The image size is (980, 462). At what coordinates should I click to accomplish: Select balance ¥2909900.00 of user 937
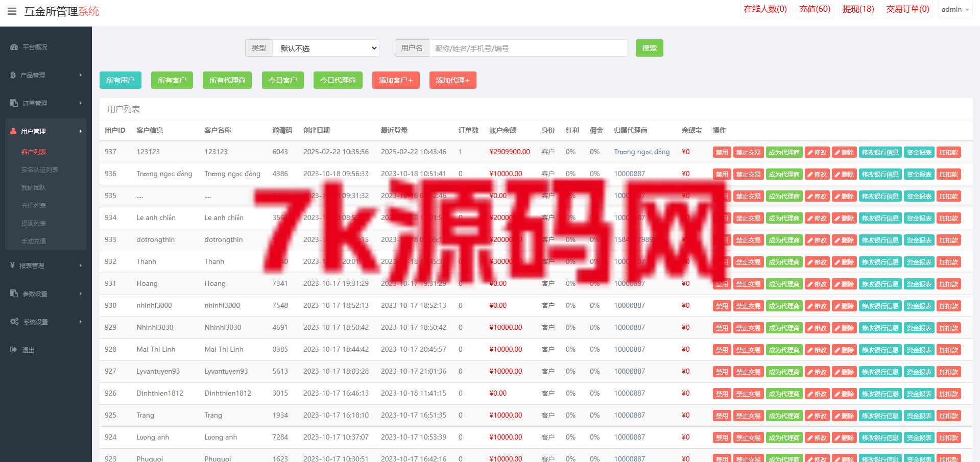510,152
